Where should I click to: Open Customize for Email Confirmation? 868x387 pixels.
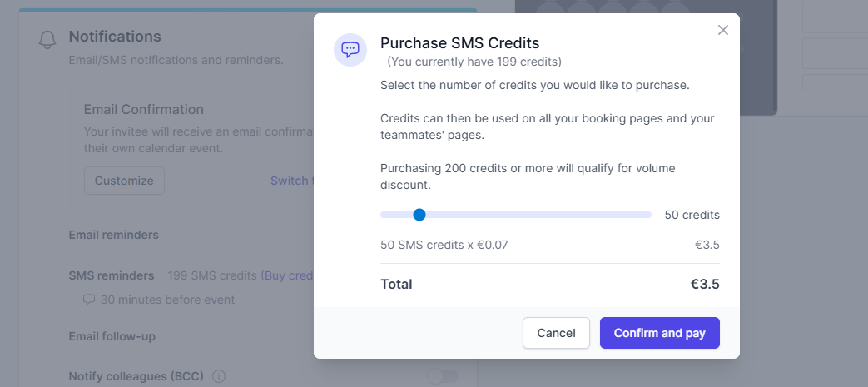(x=124, y=181)
